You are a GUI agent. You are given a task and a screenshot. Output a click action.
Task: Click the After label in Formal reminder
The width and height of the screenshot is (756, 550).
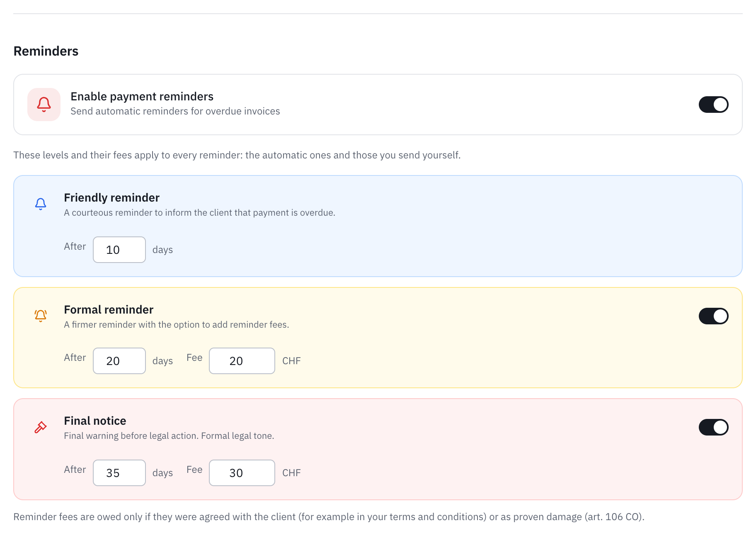click(x=75, y=358)
